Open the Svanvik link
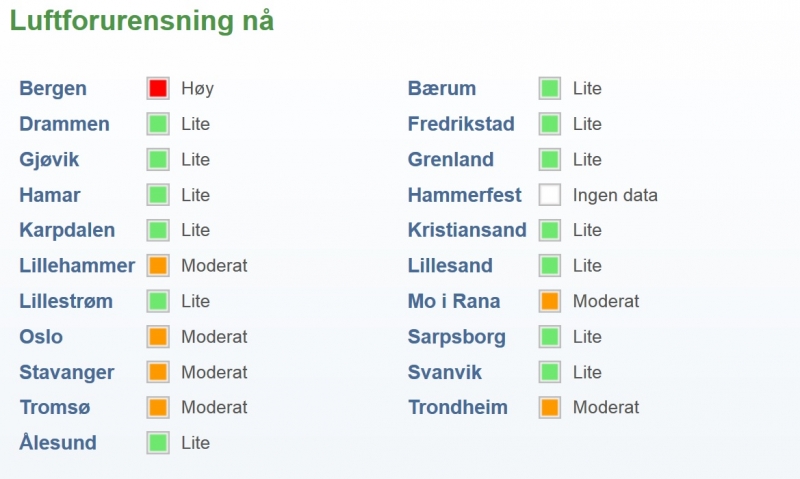This screenshot has height=479, width=800. (445, 372)
